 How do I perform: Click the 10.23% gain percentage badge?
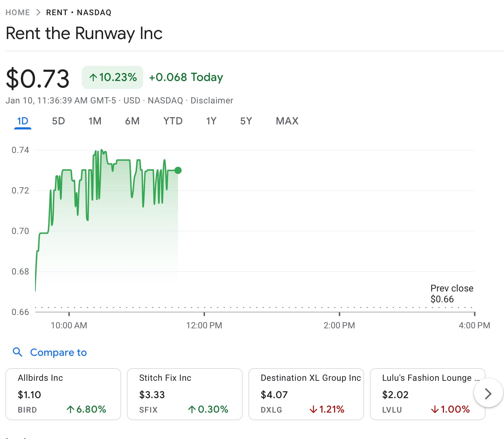click(x=112, y=77)
